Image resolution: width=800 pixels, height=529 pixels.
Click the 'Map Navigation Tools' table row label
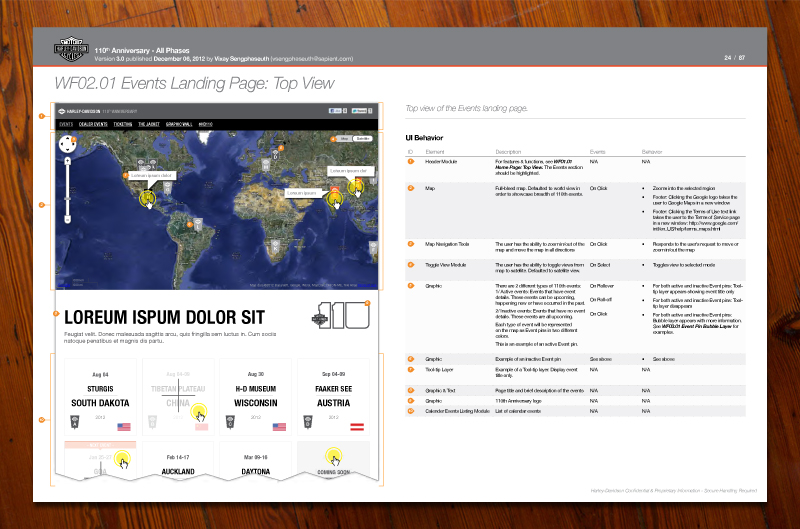pyautogui.click(x=447, y=244)
